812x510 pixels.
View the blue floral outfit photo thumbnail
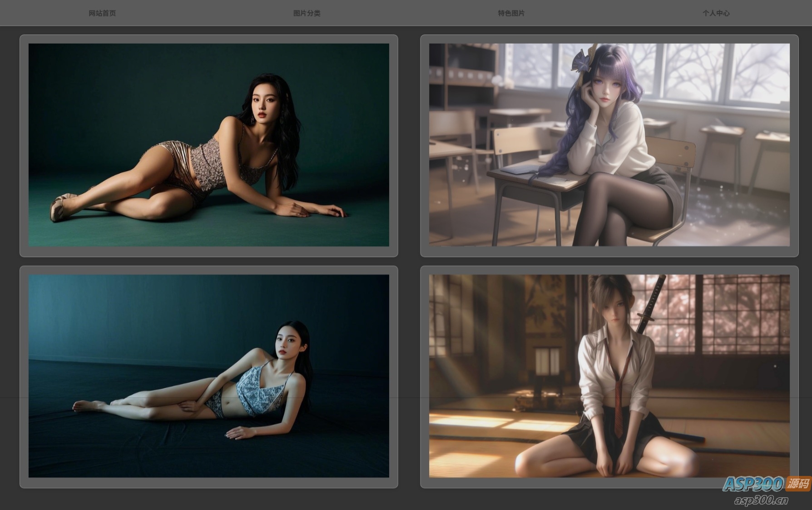click(208, 376)
